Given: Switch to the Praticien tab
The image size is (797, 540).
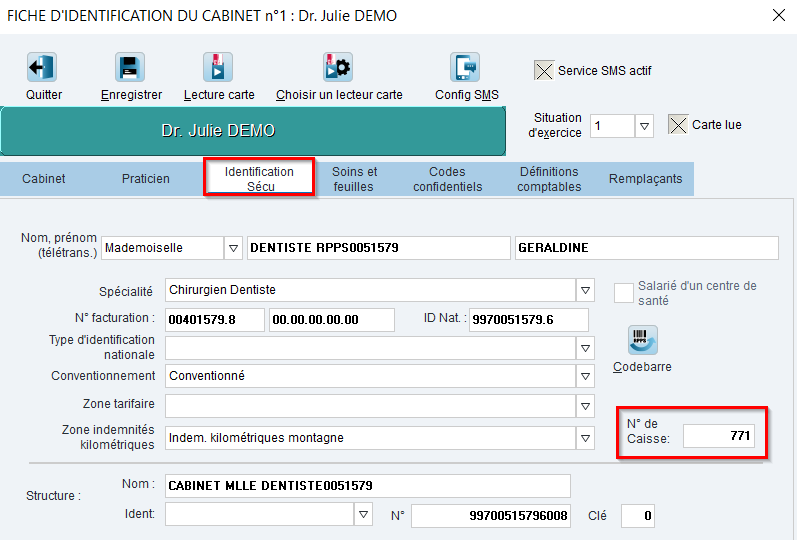Looking at the screenshot, I should tap(146, 179).
